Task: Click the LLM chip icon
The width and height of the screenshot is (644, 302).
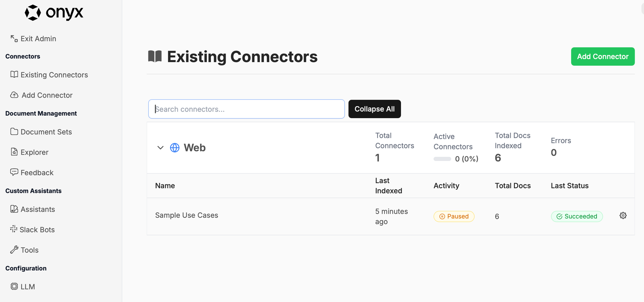Action: click(14, 286)
